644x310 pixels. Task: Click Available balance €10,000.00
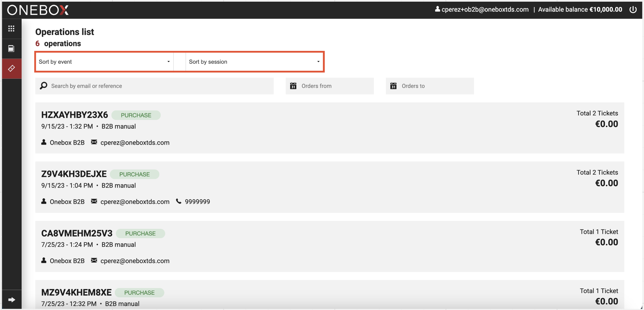[580, 10]
